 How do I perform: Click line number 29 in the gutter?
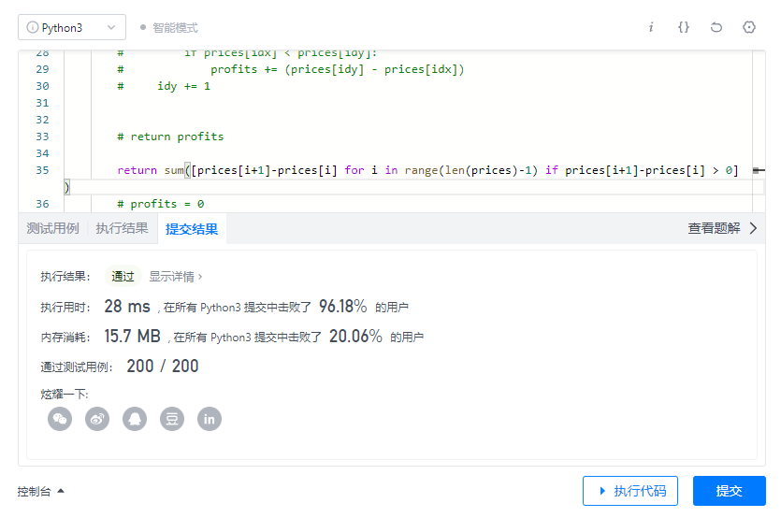pyautogui.click(x=42, y=69)
